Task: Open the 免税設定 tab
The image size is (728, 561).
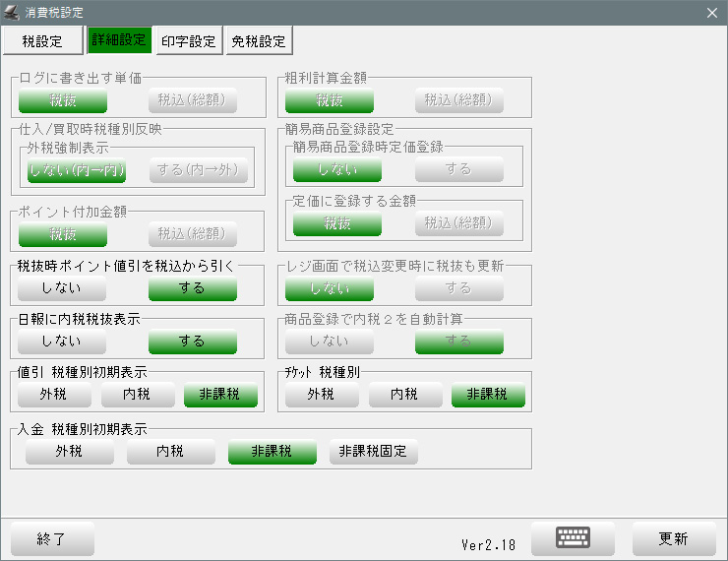Action: (x=259, y=41)
